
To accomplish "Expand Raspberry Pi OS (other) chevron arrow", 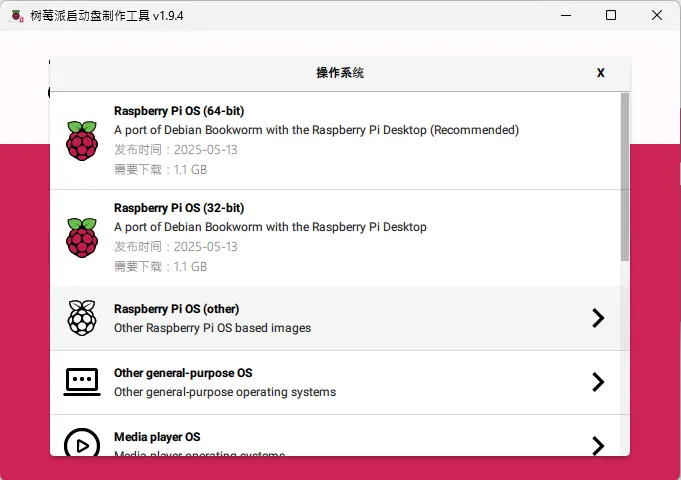I will pos(598,318).
